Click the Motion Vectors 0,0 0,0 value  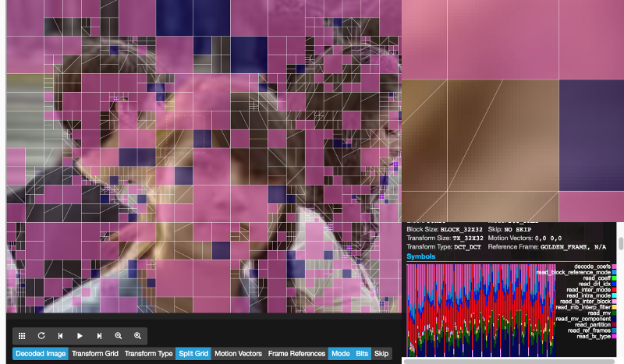(548, 239)
